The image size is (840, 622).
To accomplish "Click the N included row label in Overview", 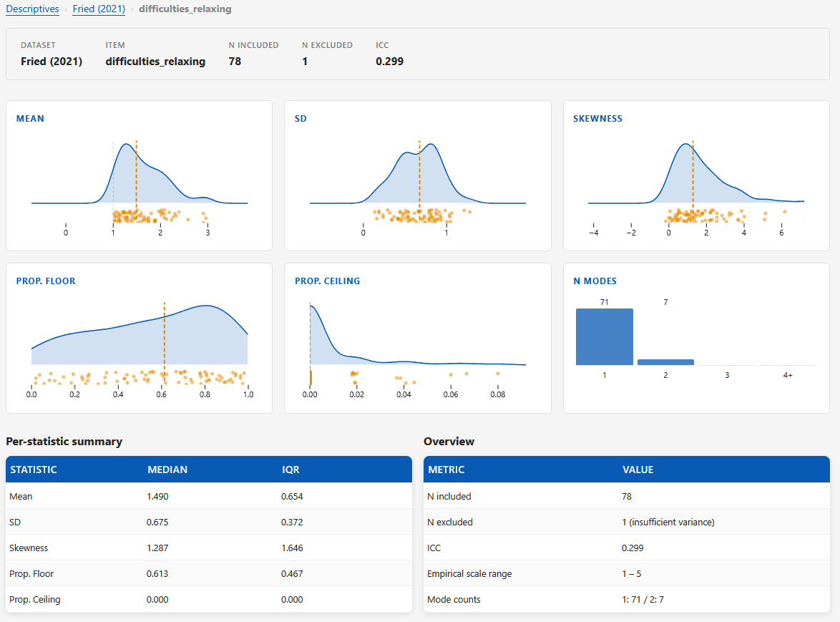I will (x=449, y=497).
